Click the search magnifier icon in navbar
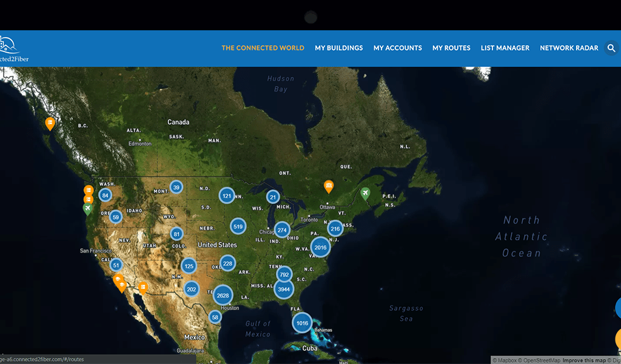Viewport: 621px width, 364px height. [x=611, y=48]
